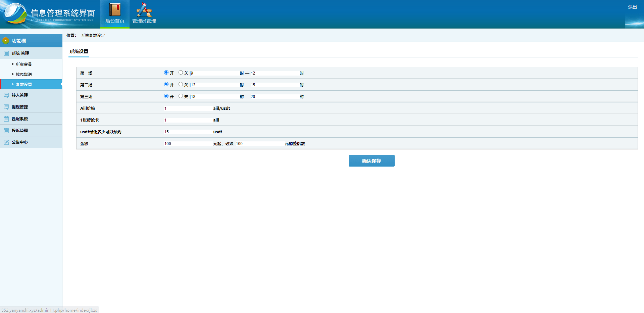The image size is (644, 313).
Task: Switch to the 系统设置 tab
Action: tap(79, 52)
